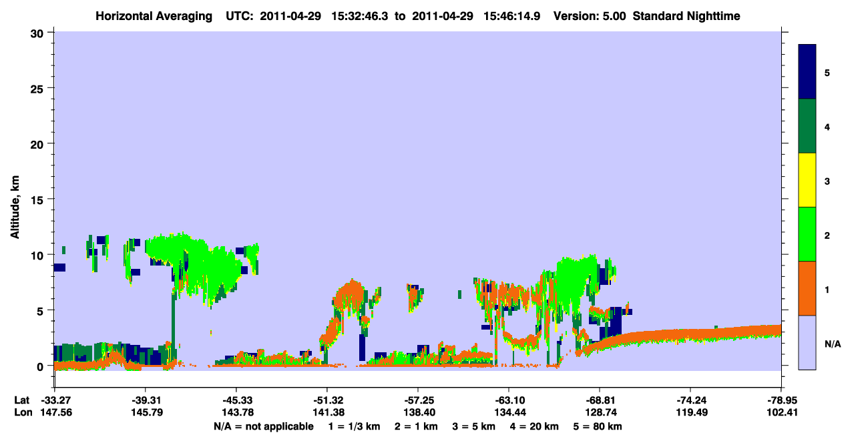Click the colorbar label 'N/A'
Screen dimensions: 868x445
(833, 344)
